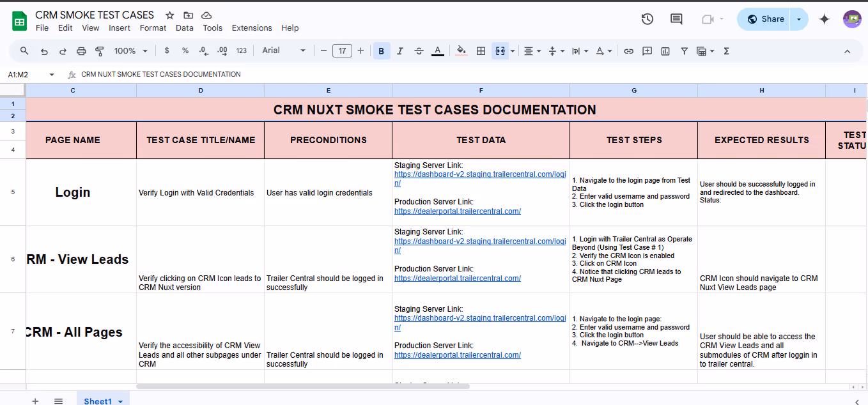This screenshot has width=868, height=405.
Task: Open fill color paint bucket
Action: pyautogui.click(x=461, y=51)
